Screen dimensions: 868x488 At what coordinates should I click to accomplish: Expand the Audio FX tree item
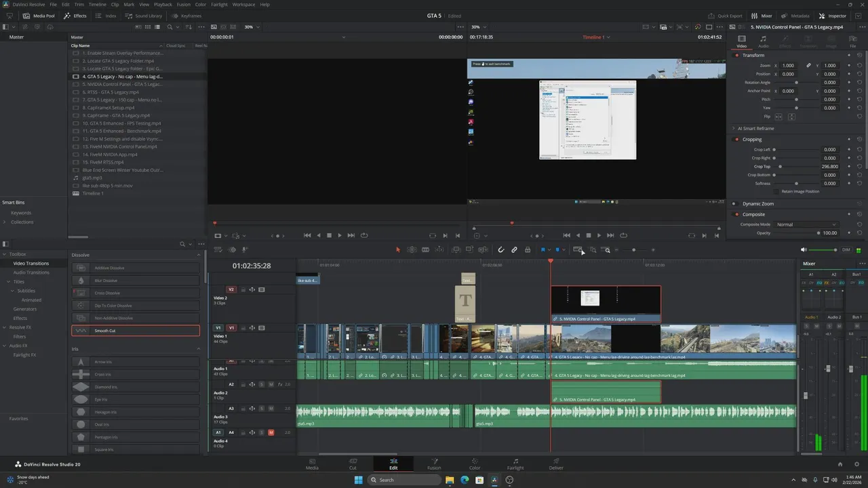coord(5,346)
